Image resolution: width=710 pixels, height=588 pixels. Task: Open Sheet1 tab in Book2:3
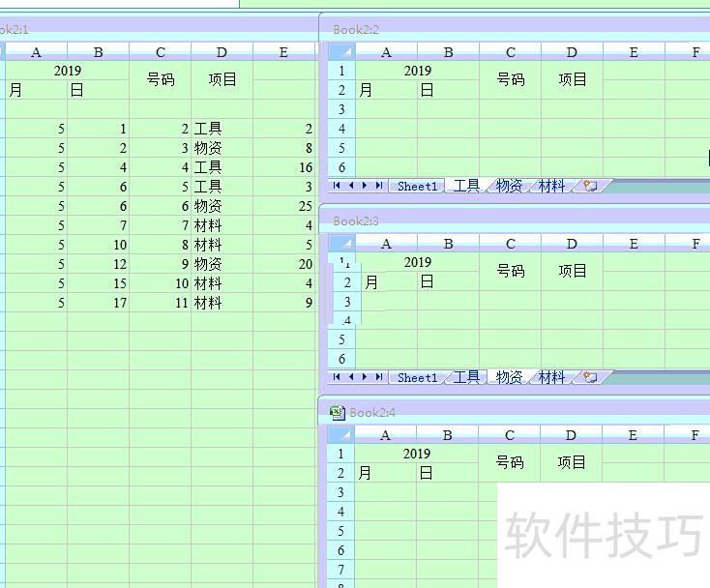pyautogui.click(x=417, y=377)
